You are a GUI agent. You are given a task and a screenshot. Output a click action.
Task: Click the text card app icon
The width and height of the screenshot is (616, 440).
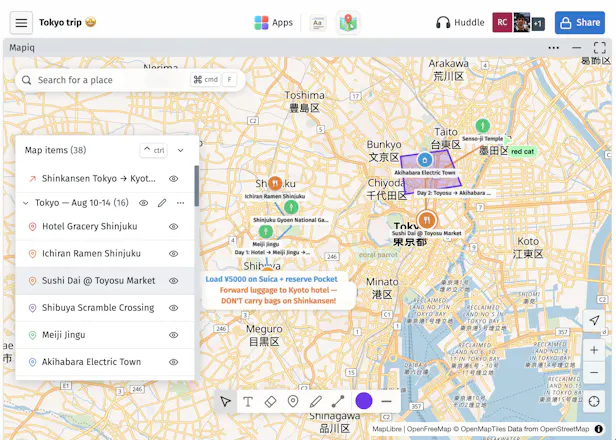coord(317,23)
